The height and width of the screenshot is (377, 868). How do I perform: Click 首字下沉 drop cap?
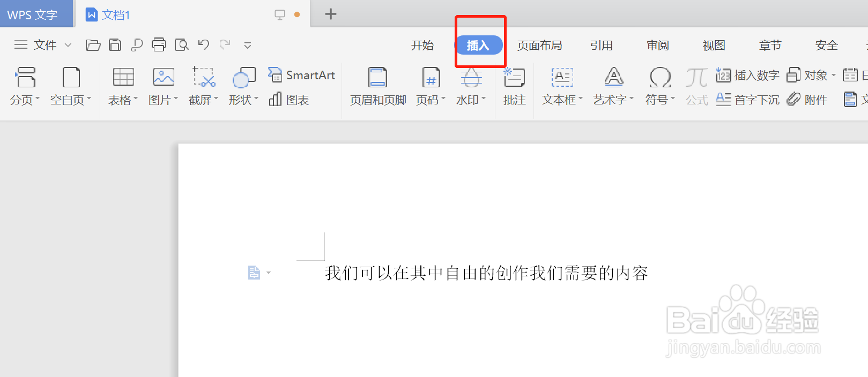[x=747, y=100]
